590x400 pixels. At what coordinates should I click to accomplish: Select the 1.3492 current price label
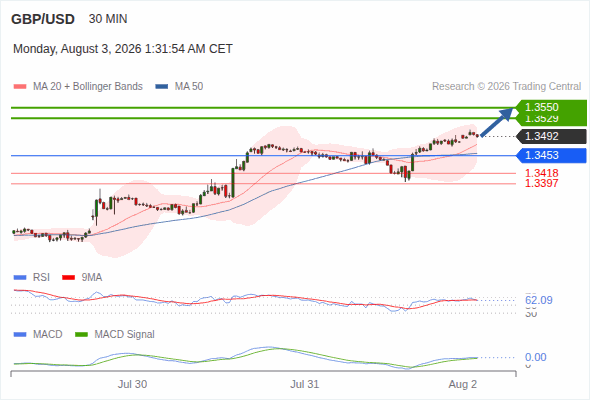click(x=551, y=136)
